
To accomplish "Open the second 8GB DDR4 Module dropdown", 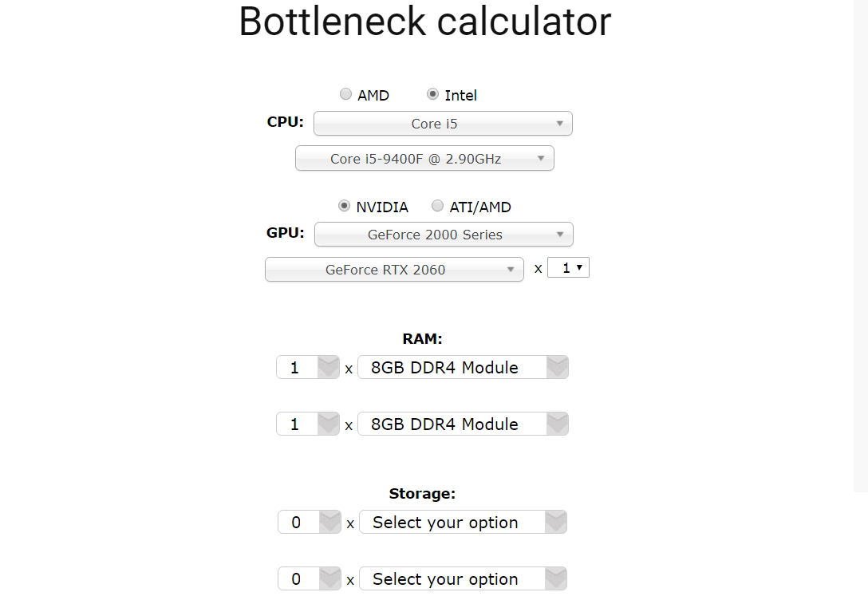I will 463,424.
